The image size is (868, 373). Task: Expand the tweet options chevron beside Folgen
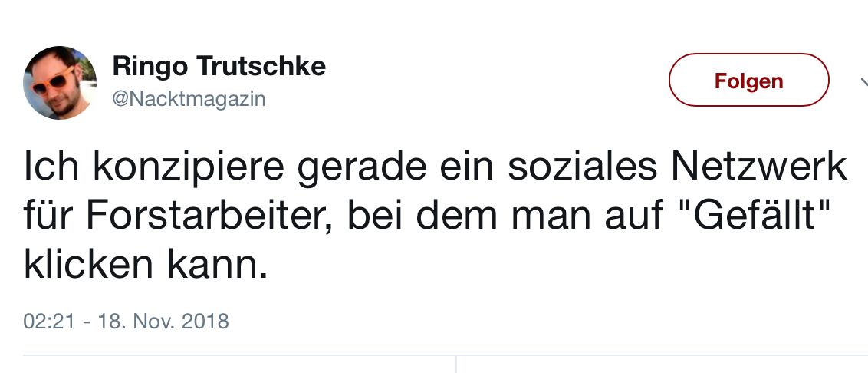(860, 83)
